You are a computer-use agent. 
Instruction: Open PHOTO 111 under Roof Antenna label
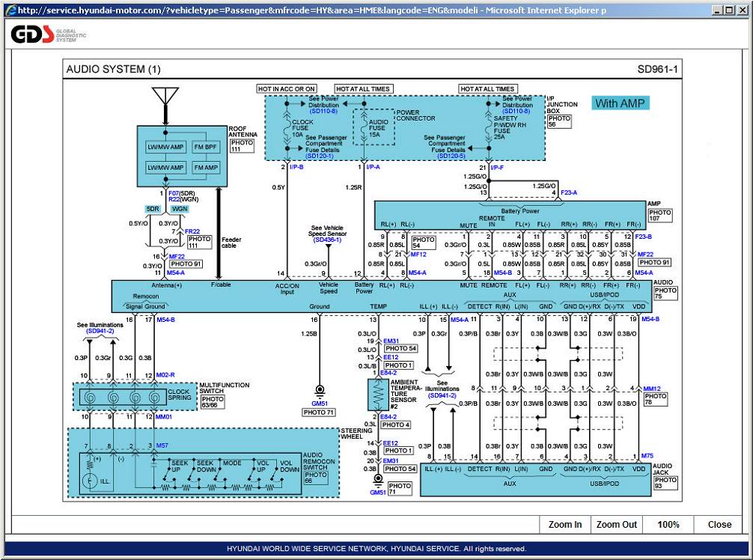(x=242, y=145)
